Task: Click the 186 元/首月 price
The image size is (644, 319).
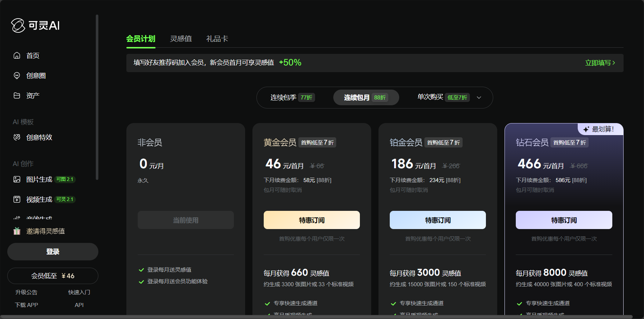Action: (413, 164)
